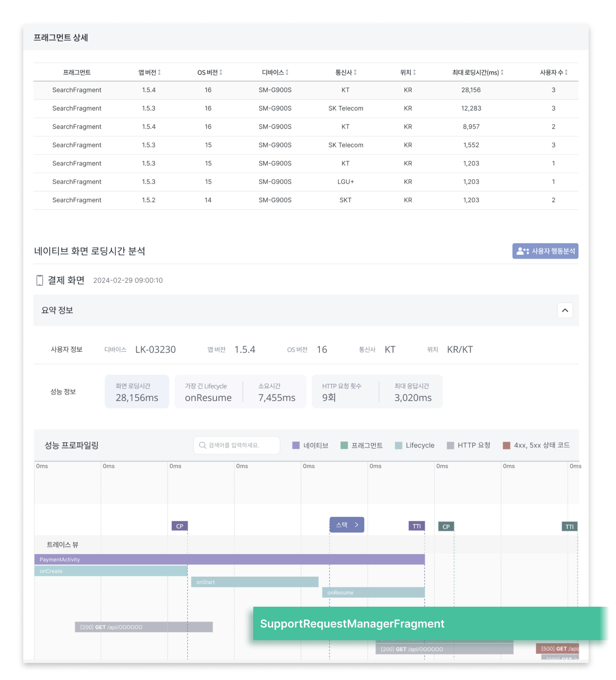Click the HTTP 요청 횟수 9회 value
The image size is (616, 680).
tap(329, 398)
